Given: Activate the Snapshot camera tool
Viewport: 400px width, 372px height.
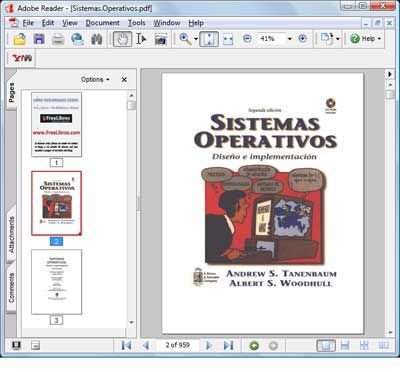Looking at the screenshot, I should (x=160, y=39).
